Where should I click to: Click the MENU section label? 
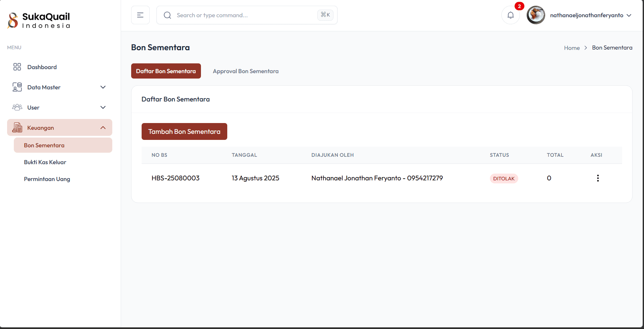(x=14, y=48)
